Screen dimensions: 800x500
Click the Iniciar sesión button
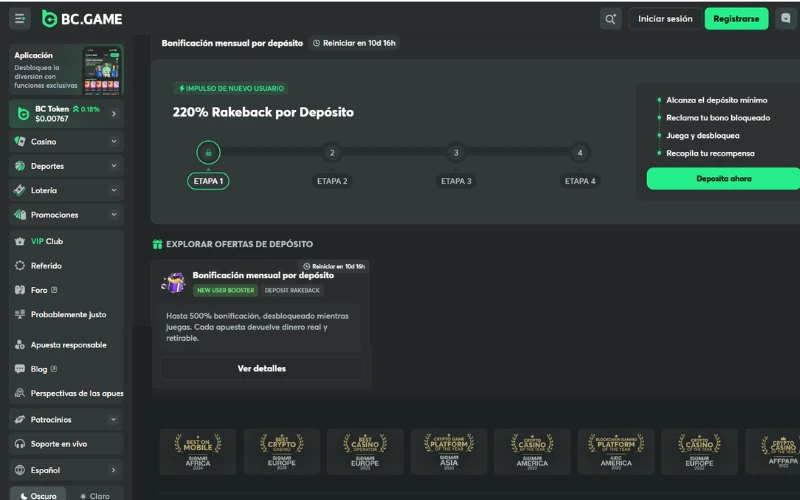coord(665,19)
